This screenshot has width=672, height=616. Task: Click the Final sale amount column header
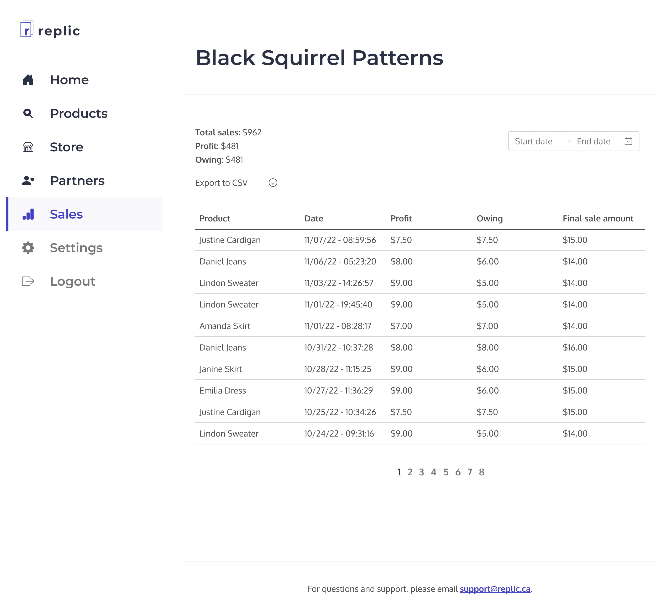click(598, 219)
